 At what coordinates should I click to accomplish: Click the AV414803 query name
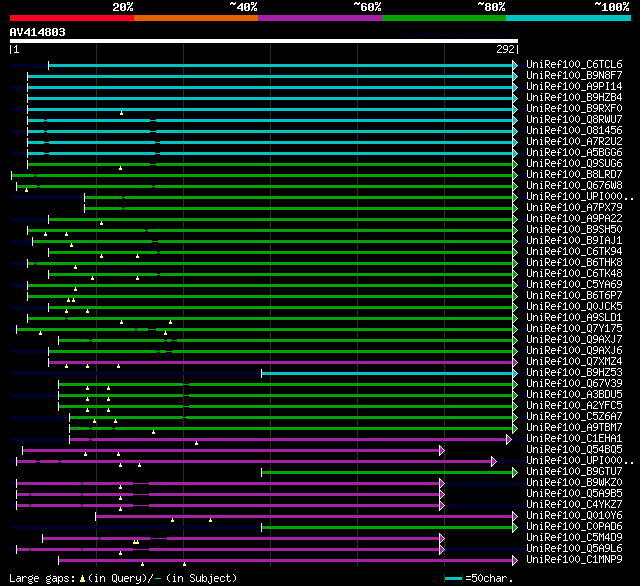click(38, 32)
